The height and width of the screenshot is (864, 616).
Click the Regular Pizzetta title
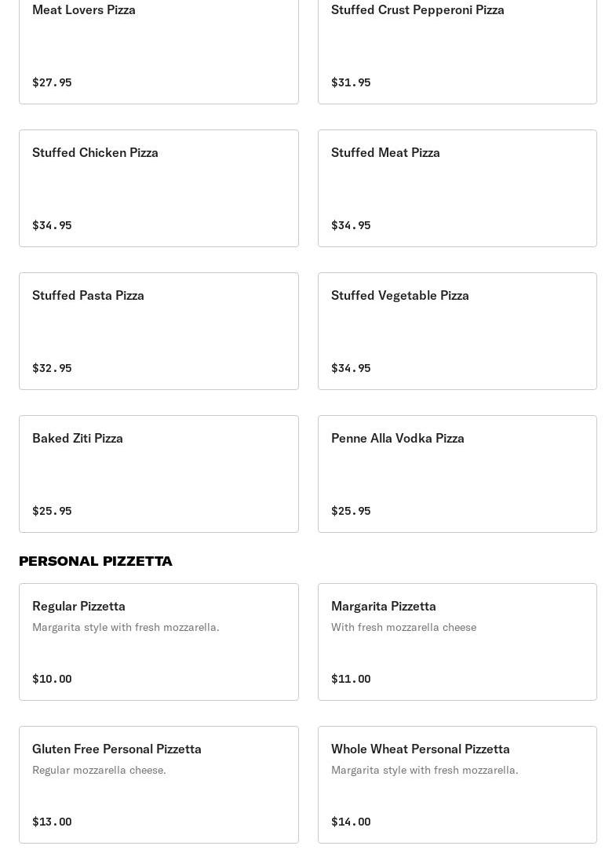tap(78, 606)
